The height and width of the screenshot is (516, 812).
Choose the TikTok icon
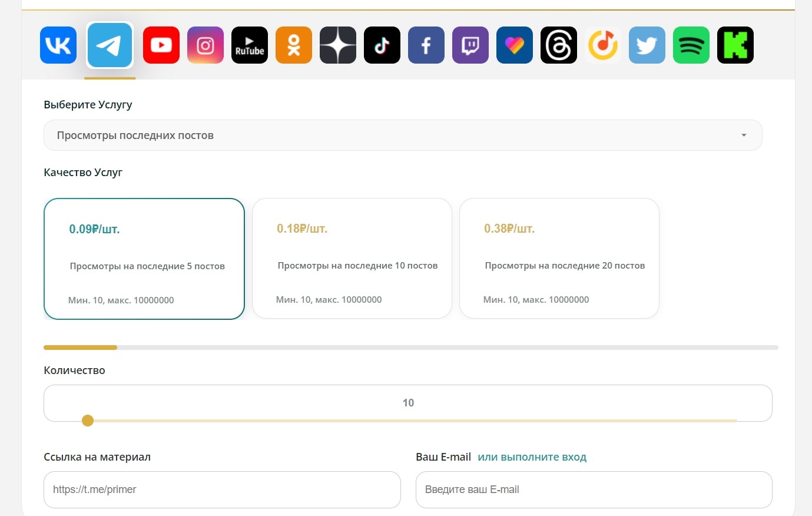coord(382,45)
